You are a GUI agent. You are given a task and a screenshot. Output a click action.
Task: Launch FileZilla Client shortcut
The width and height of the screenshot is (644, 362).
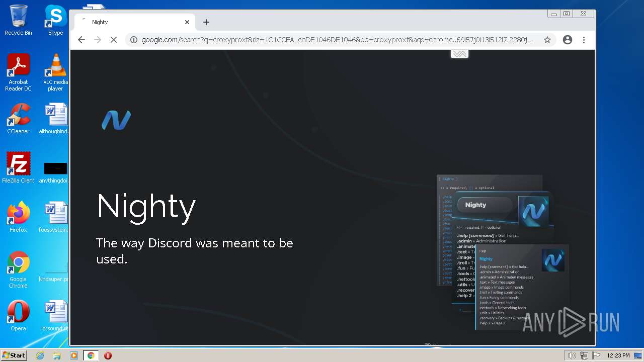point(18,168)
